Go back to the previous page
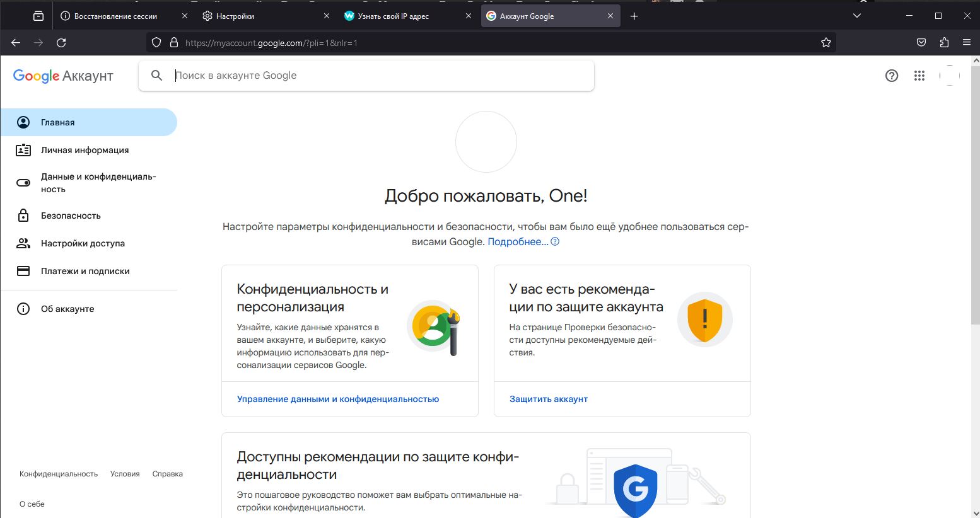Screen dimensions: 980x518 coord(16,43)
